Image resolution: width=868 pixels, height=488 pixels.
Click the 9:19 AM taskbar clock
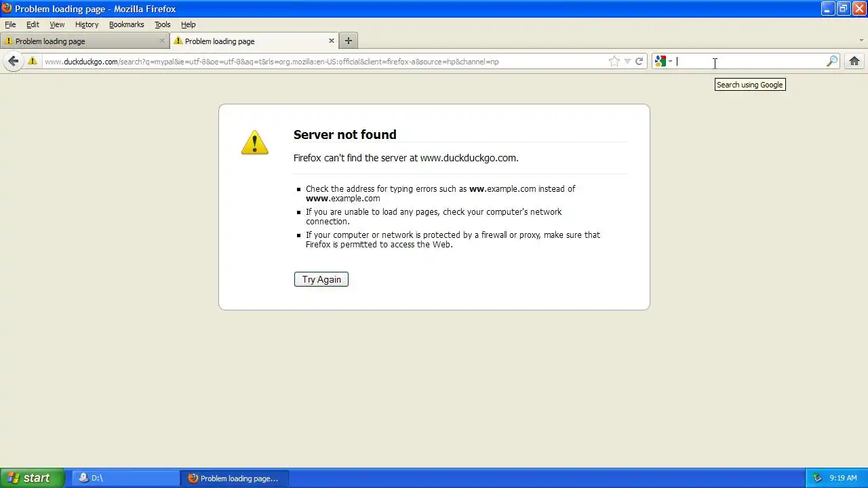pos(844,478)
